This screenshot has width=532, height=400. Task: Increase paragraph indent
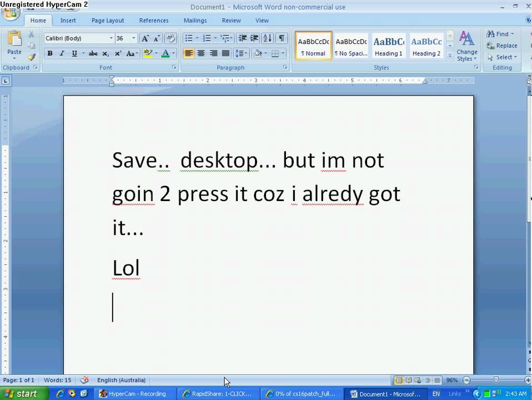[x=254, y=38]
